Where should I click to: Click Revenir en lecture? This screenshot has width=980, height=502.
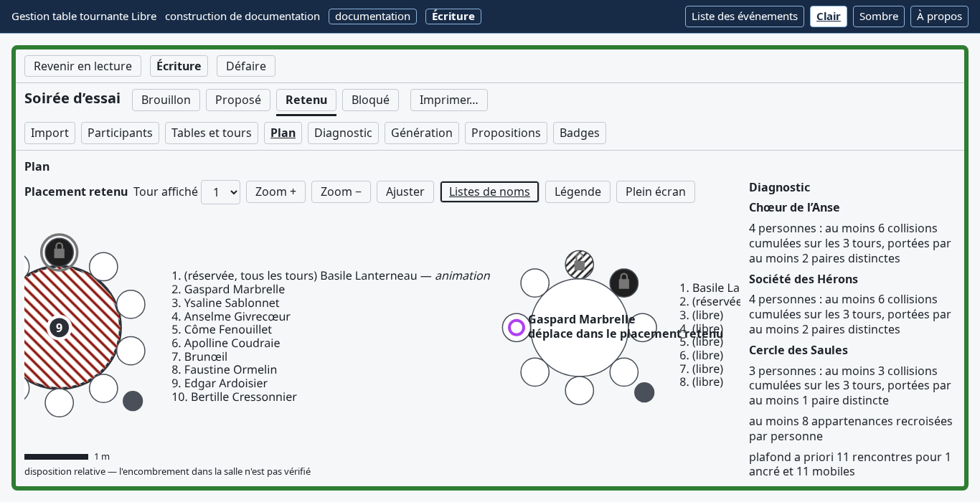(x=83, y=67)
